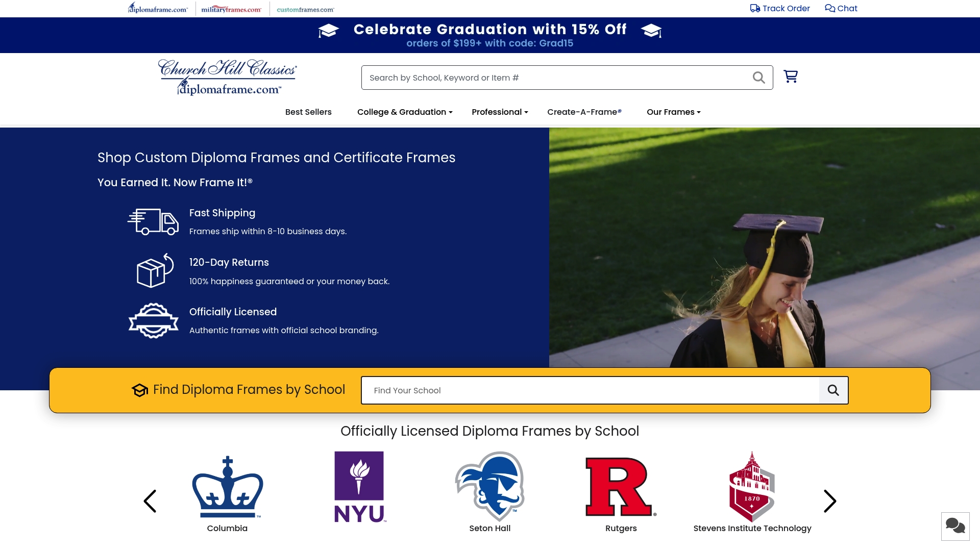Click the Church Hill Classics logo
The height and width of the screenshot is (551, 980).
227,77
